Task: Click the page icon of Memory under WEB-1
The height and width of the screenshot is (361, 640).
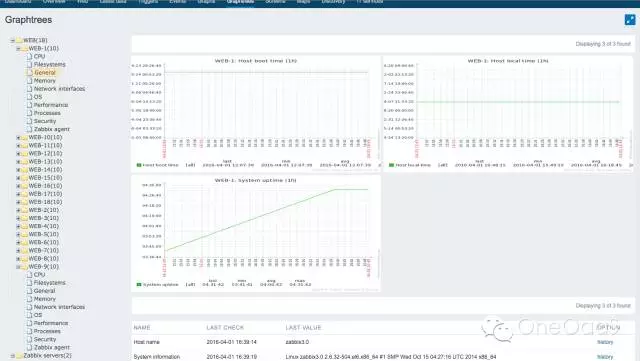Action: pos(29,80)
